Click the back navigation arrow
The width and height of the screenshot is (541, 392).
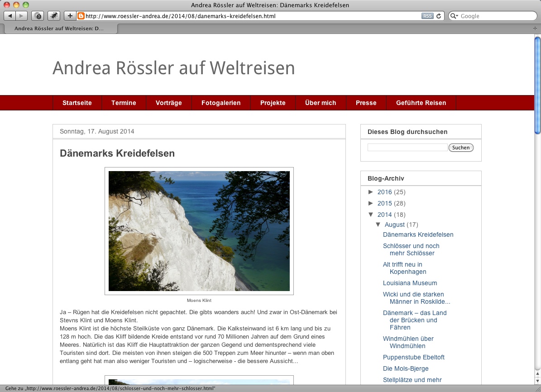10,15
